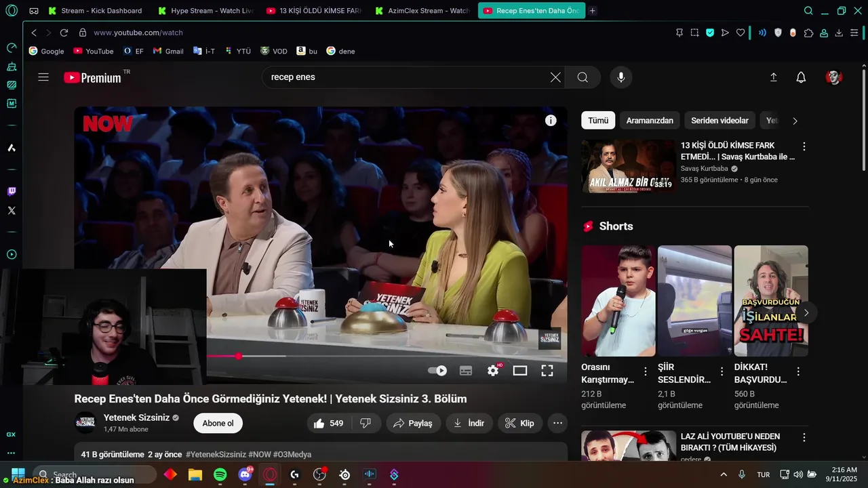Open the Orasını Karıştırmay... short
Screen dimensions: 868x488
pyautogui.click(x=618, y=301)
